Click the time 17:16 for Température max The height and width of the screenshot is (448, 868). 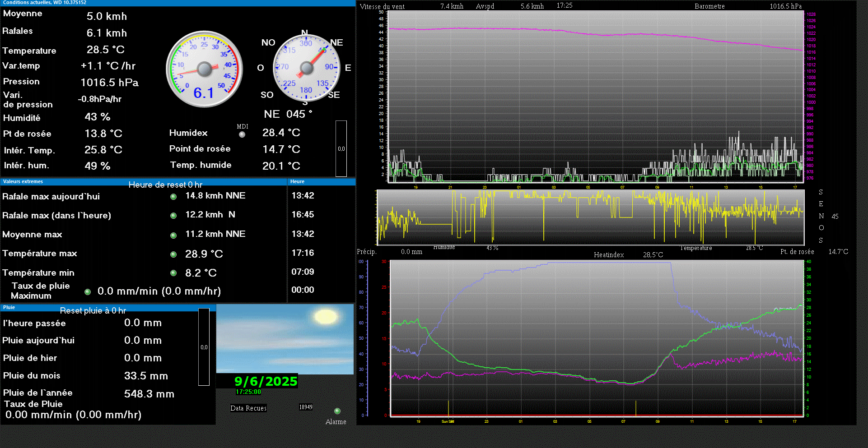(303, 253)
